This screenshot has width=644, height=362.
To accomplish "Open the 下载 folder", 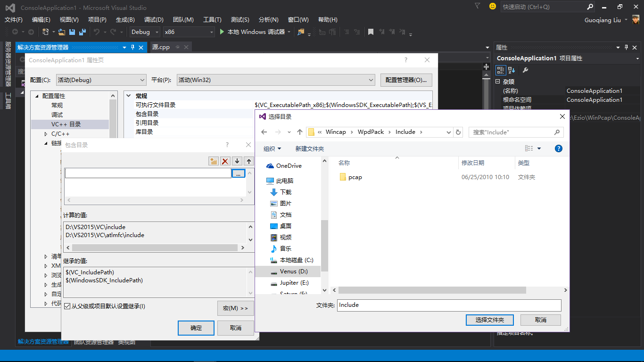I will click(281, 192).
